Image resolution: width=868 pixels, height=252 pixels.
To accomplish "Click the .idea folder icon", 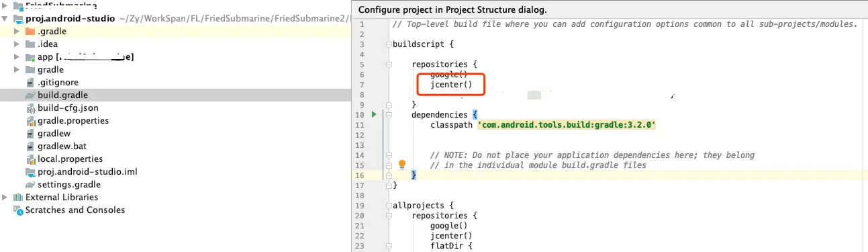I will (30, 44).
